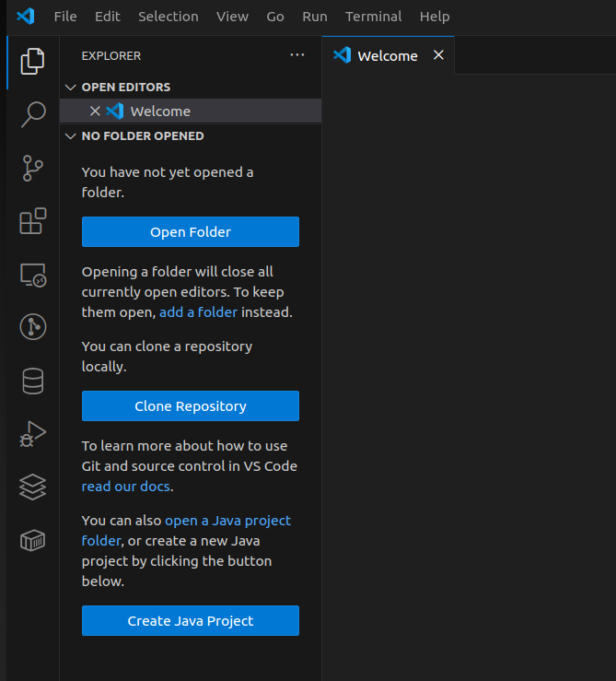Open the Git Graph circle icon
Screen dimensions: 616x681
point(32,326)
